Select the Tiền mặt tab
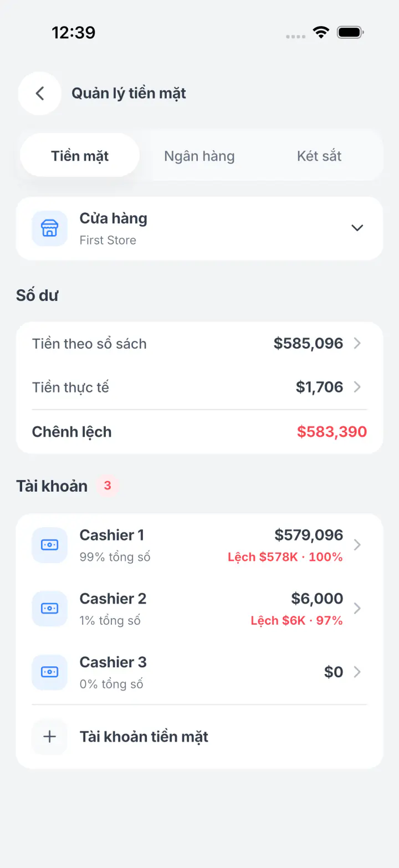Viewport: 399px width, 868px height. [x=80, y=155]
